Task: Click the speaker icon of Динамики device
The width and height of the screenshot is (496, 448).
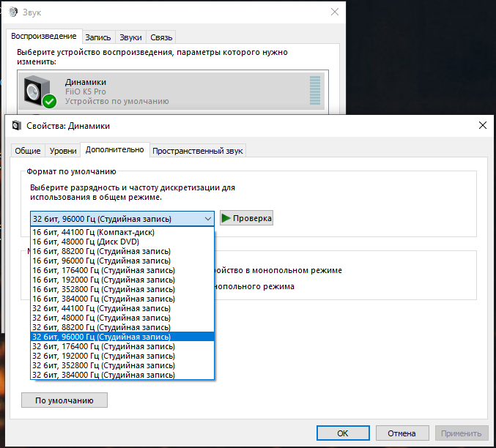Action: [40, 91]
